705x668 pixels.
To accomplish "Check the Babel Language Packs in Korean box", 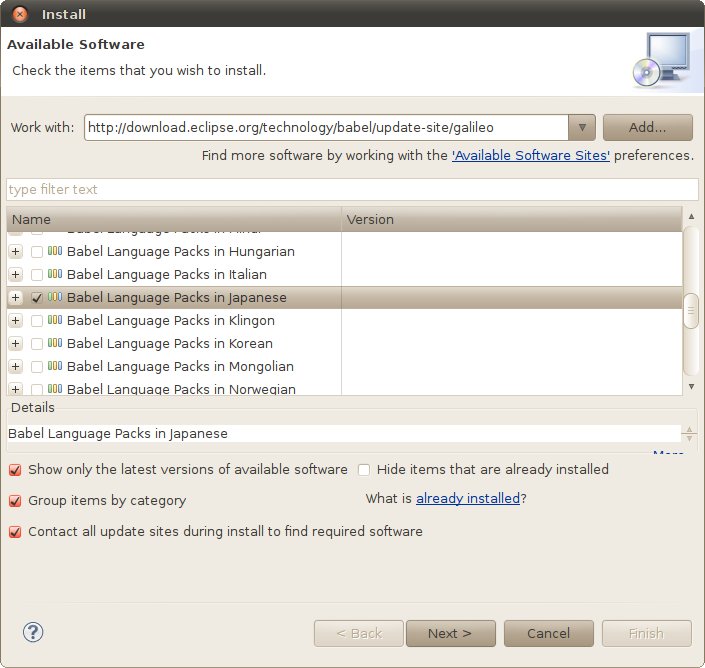I will tap(37, 343).
